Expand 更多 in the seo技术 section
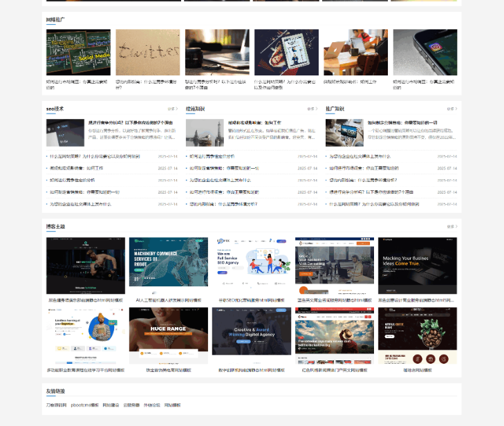This screenshot has width=504, height=426. click(172, 109)
